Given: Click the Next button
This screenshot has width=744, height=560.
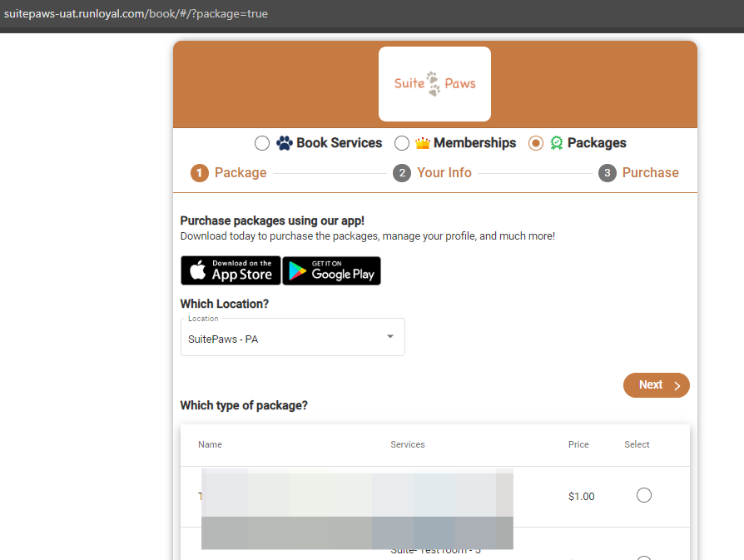Looking at the screenshot, I should pyautogui.click(x=657, y=385).
